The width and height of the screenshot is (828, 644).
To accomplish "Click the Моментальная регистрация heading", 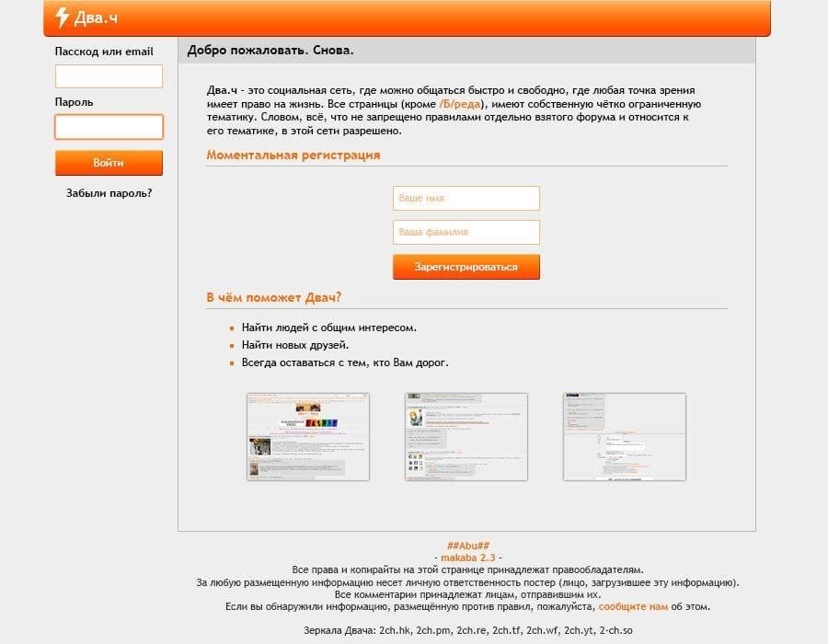I will pos(293,155).
